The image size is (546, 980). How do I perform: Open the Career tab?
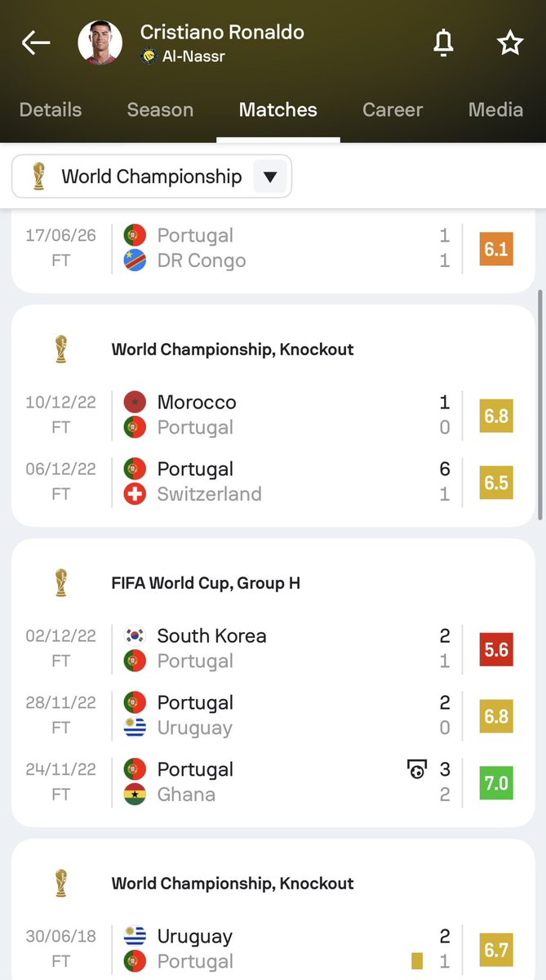click(x=393, y=109)
